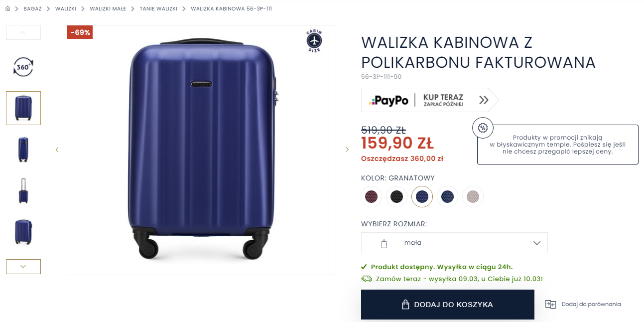The width and height of the screenshot is (644, 322).
Task: Select the side-view suitcase thumbnail
Action: pyautogui.click(x=23, y=150)
